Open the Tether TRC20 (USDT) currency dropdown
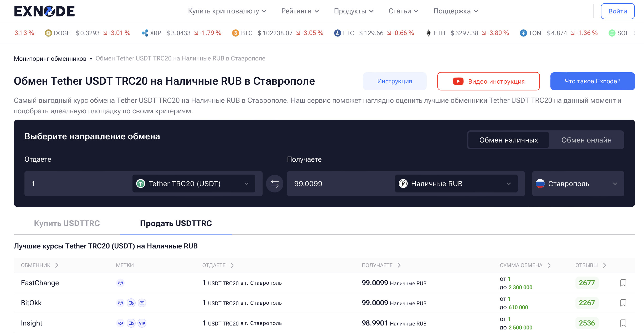This screenshot has width=644, height=336. (193, 184)
